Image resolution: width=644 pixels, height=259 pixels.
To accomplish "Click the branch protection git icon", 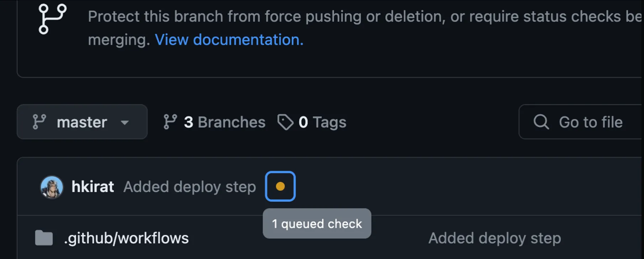I will [52, 19].
